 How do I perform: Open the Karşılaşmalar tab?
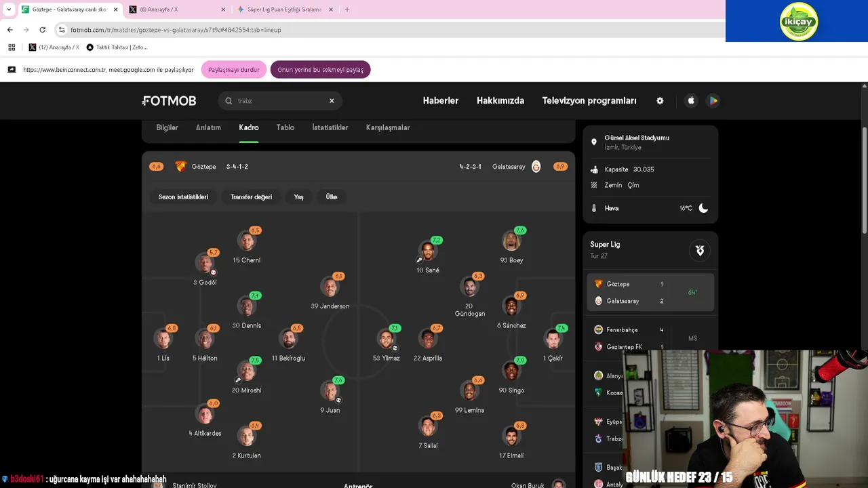[x=388, y=127]
